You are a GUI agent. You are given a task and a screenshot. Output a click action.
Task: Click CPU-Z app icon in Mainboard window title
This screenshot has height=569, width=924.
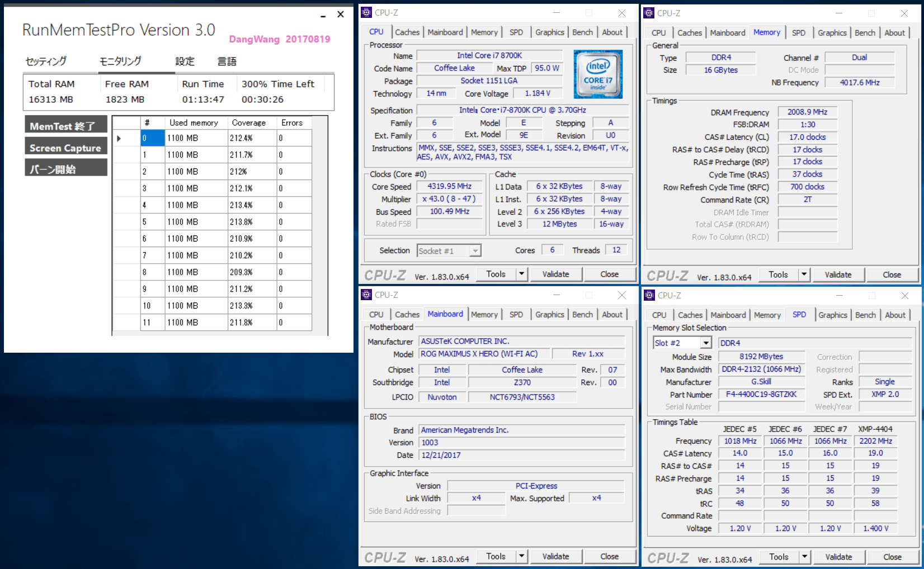[366, 295]
